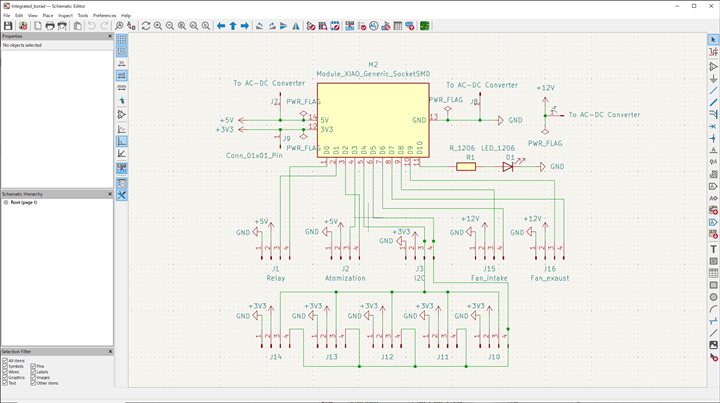The image size is (720, 403).
Task: Select the Text tool marked T
Action: (x=713, y=249)
